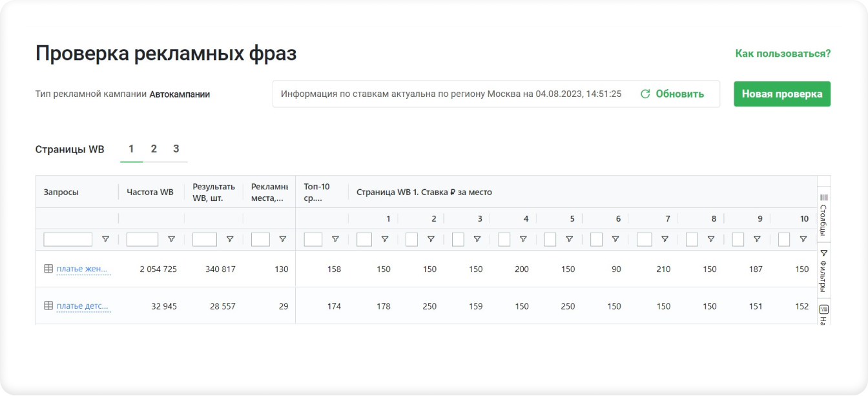Open the Как пользоваться? help link
The width and height of the screenshot is (868, 396).
[x=783, y=54]
